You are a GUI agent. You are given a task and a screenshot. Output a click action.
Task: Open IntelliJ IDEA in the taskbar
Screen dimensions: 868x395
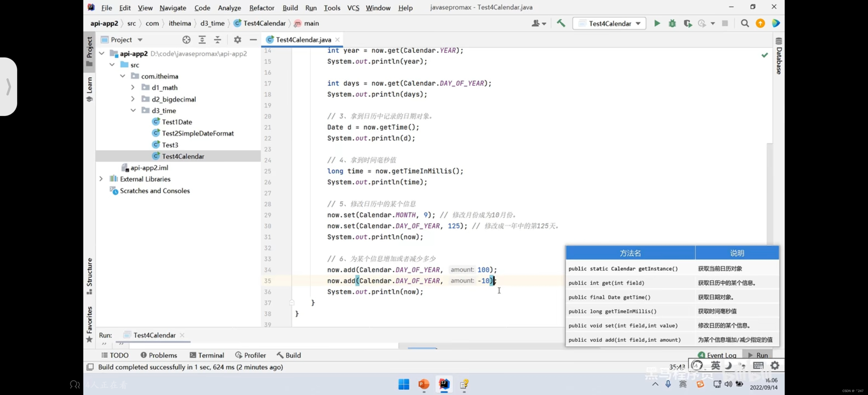(444, 384)
